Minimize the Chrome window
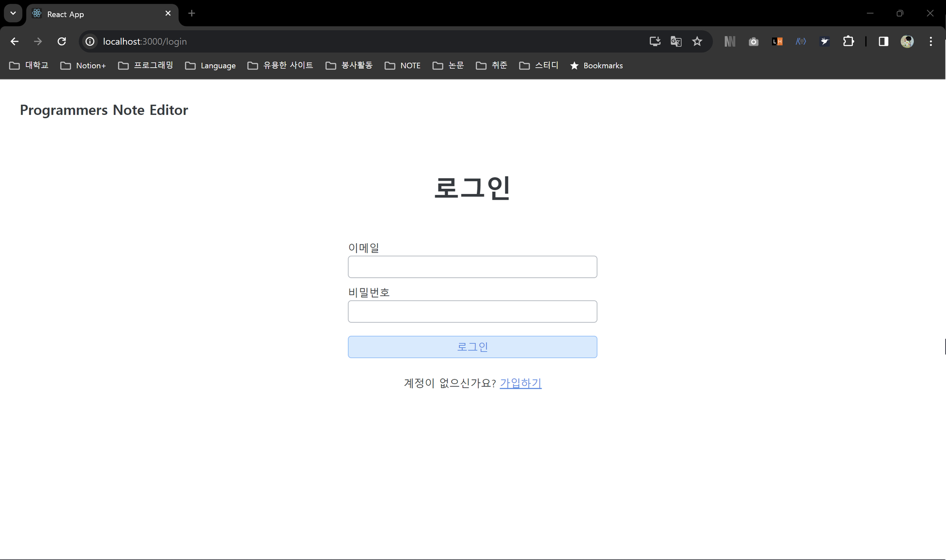946x560 pixels. click(x=870, y=13)
